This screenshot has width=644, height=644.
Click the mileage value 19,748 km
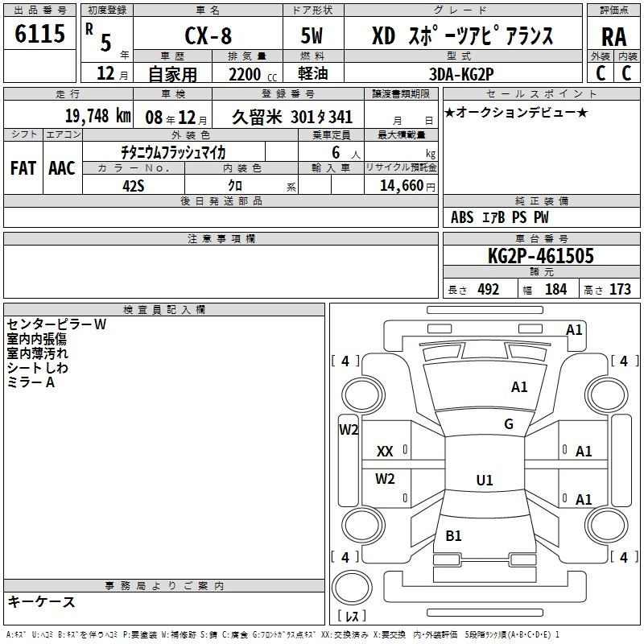(x=97, y=116)
